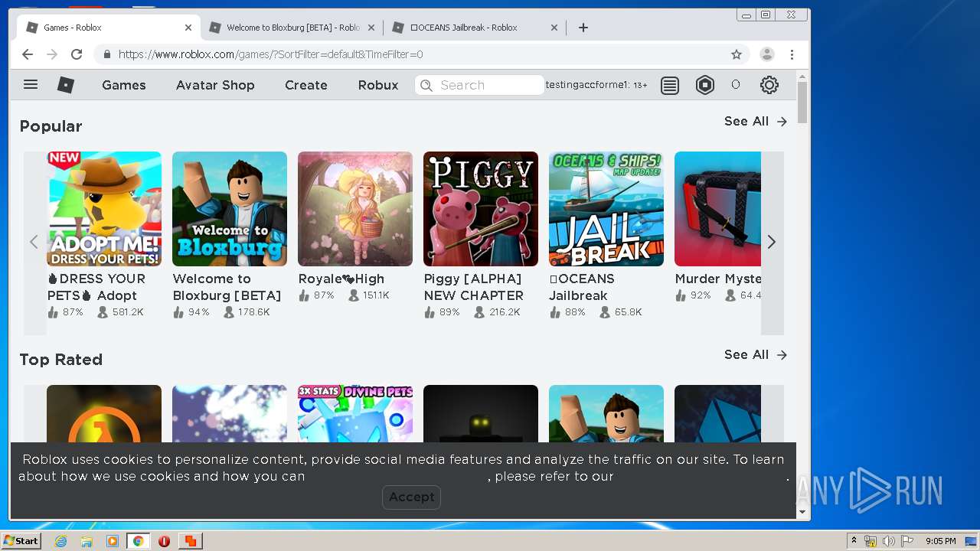The height and width of the screenshot is (551, 980).
Task: Open the Divine Pets thumbnail in Top Rated
Action: pyautogui.click(x=355, y=413)
